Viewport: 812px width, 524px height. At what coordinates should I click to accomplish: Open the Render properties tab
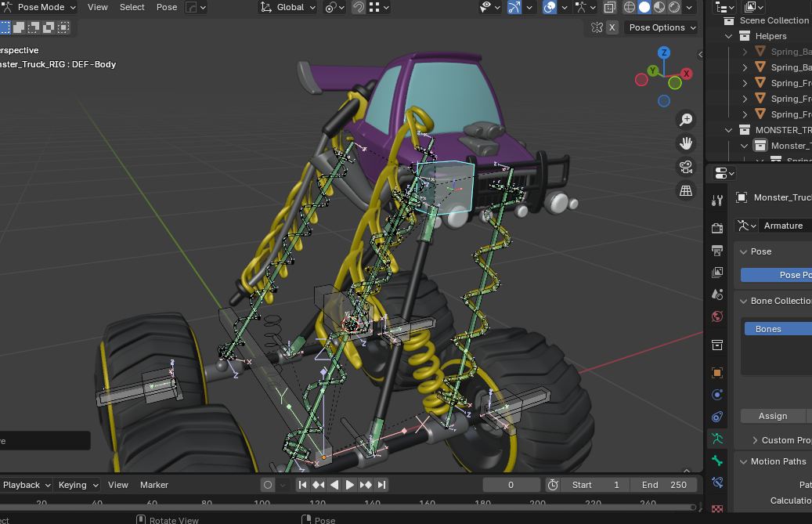point(717,228)
